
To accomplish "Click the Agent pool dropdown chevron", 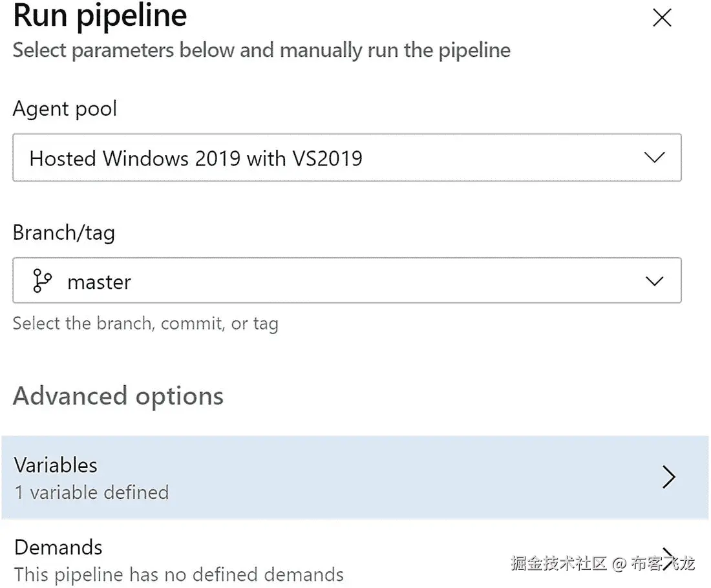I will (655, 158).
